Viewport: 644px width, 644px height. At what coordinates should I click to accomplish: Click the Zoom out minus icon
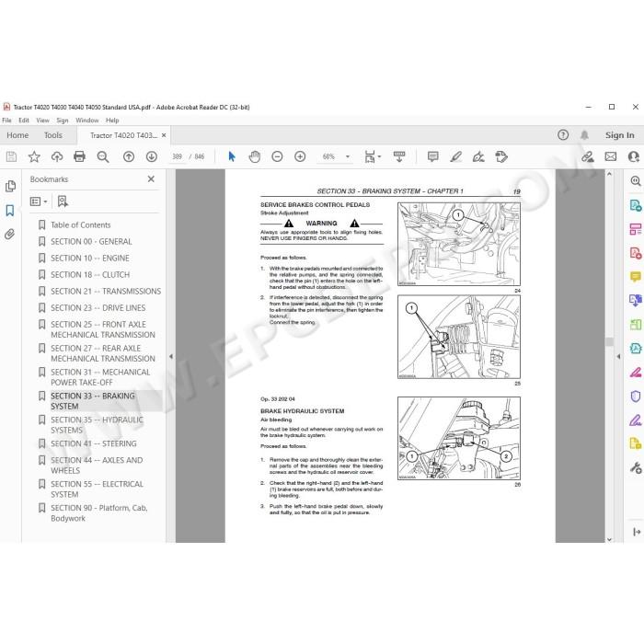click(277, 156)
